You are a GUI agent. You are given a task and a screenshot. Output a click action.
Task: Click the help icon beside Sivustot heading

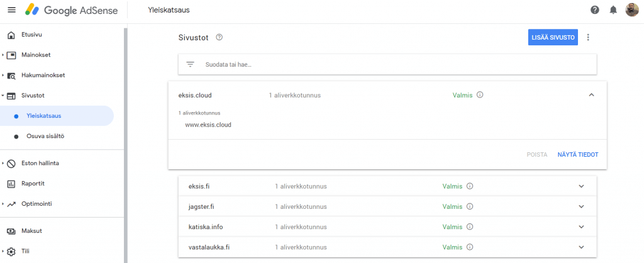tap(219, 37)
